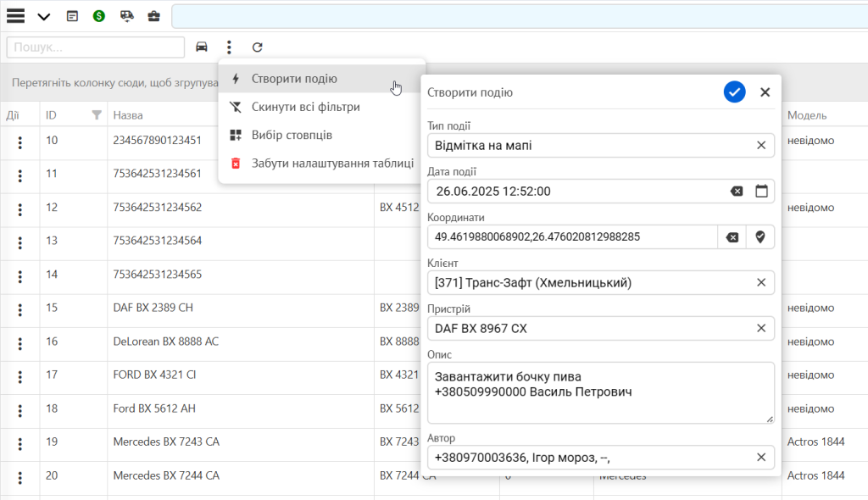Sort by the Назва column header
This screenshot has height=500, width=868.
[128, 115]
